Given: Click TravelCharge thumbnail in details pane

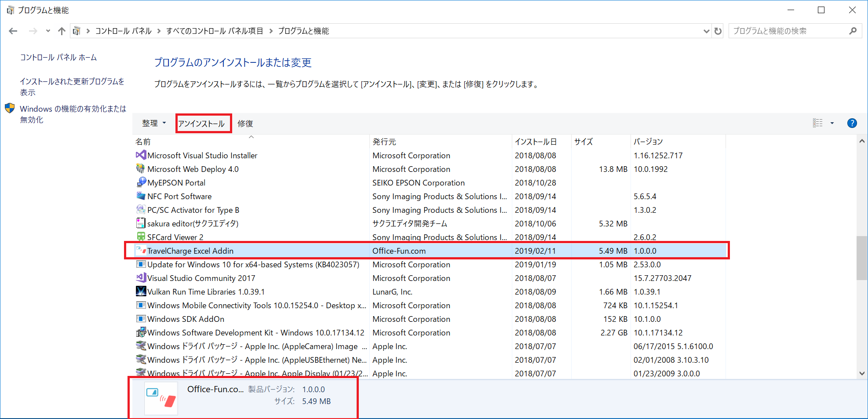Looking at the screenshot, I should coord(161,398).
